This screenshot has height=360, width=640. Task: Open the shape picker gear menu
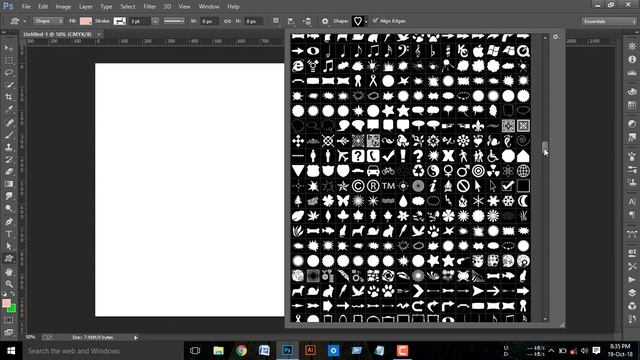[556, 37]
